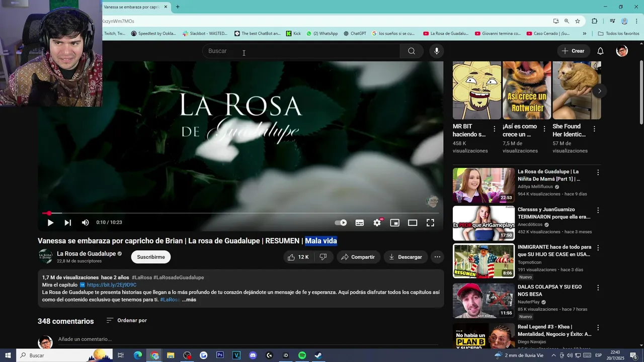This screenshot has width=644, height=362.
Task: Open the Crear menu
Action: click(x=573, y=51)
